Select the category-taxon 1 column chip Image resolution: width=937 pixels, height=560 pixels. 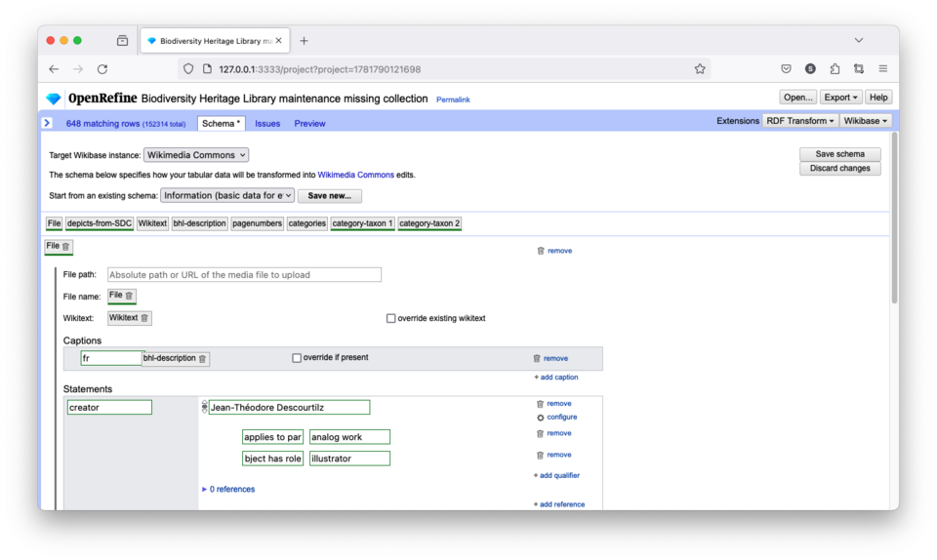[x=362, y=223]
